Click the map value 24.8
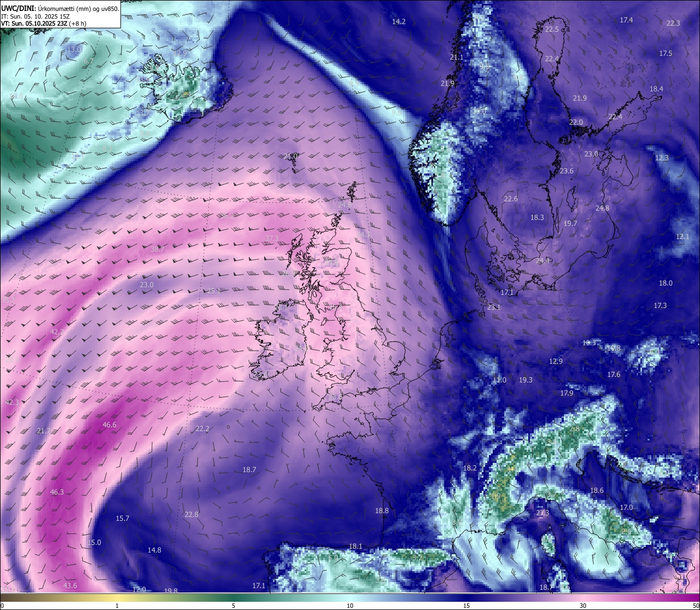Viewport: 700px width, 610px height. pyautogui.click(x=602, y=208)
